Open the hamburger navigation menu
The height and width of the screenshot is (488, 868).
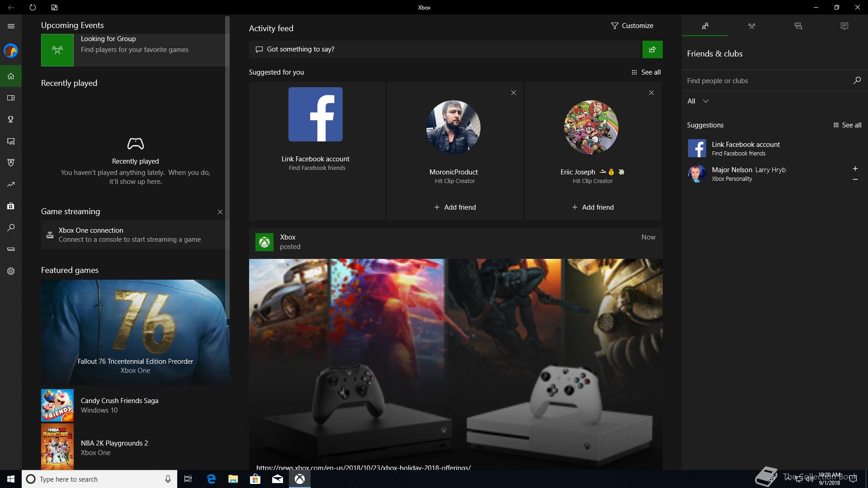point(11,26)
